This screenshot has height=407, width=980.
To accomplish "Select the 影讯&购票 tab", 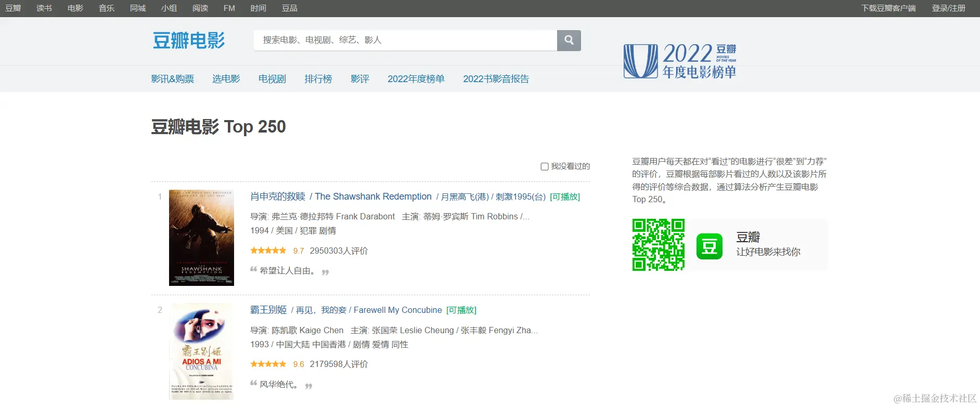I will coord(173,79).
